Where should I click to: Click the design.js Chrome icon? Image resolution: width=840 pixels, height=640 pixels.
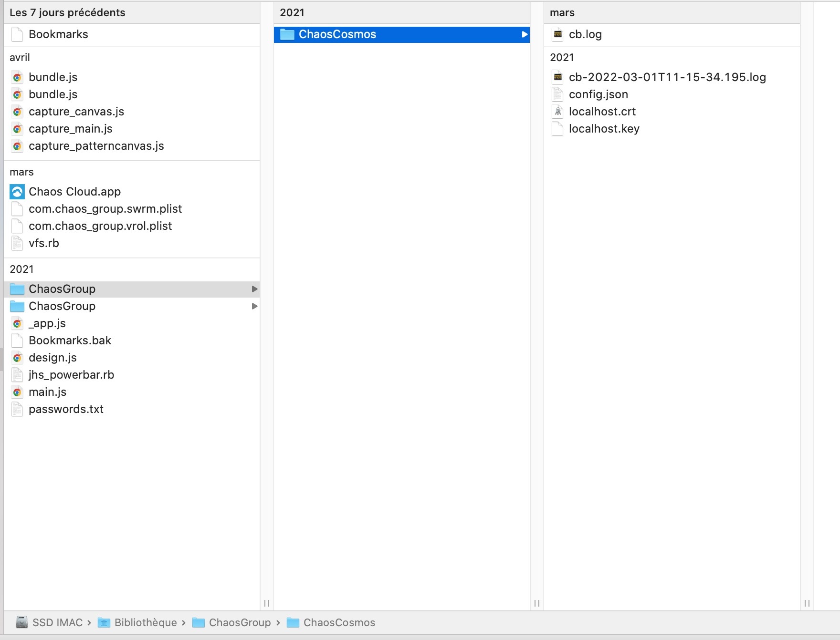click(17, 358)
